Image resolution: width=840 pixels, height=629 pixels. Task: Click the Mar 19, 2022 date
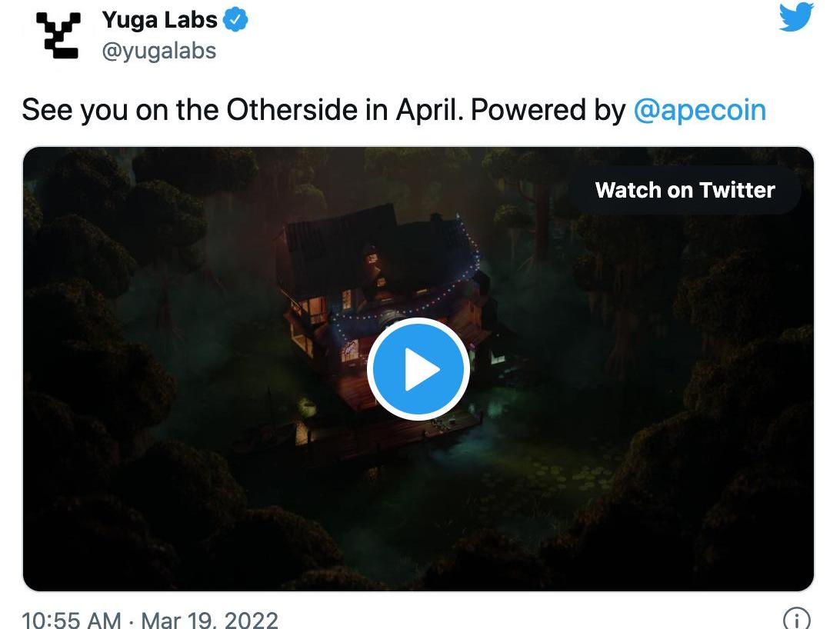click(x=210, y=620)
